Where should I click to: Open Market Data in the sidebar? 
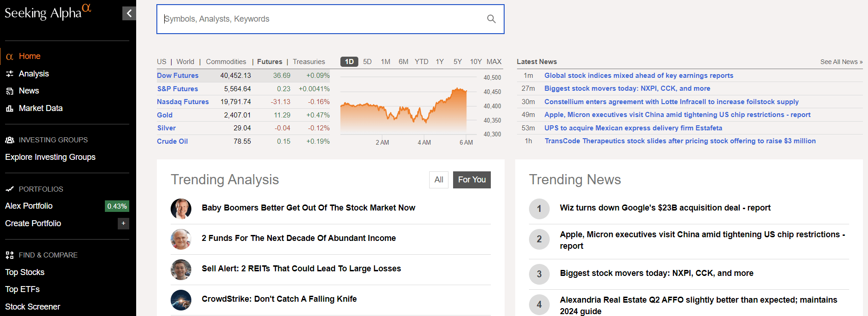40,108
